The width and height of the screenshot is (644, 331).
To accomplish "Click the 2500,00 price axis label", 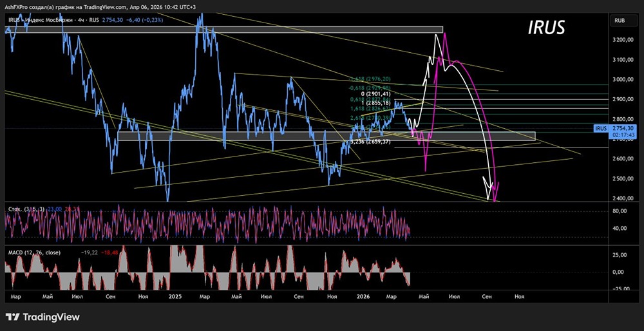I will 623,178.
